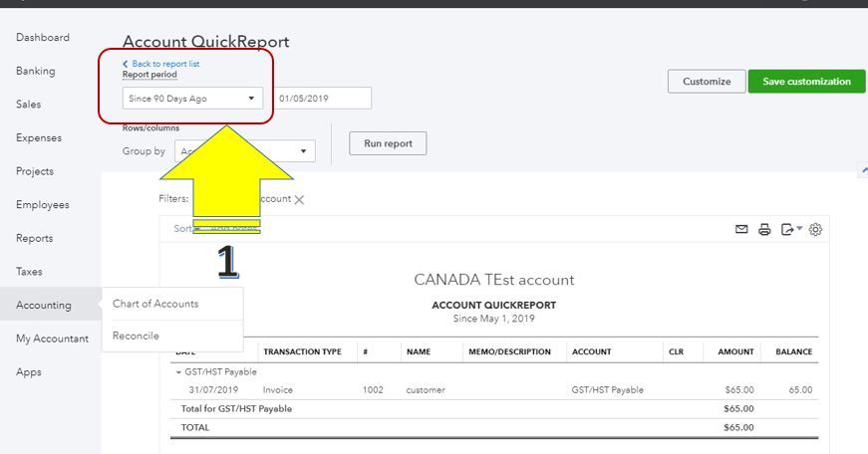The image size is (868, 454).
Task: Click ACCOUNT QUICKREPORT subtitle
Action: 493,306
